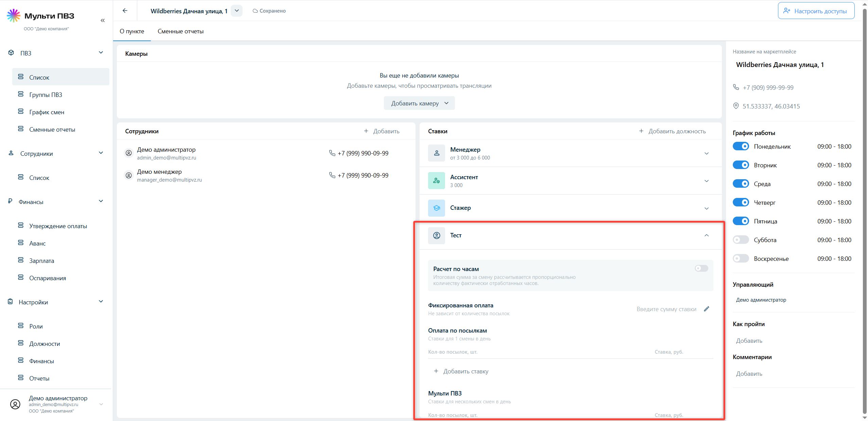Click Добавить under Как пройти
This screenshot has height=421, width=868.
point(749,340)
